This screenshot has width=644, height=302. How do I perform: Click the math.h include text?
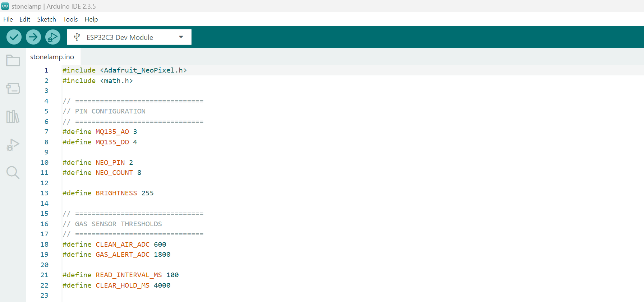[116, 81]
